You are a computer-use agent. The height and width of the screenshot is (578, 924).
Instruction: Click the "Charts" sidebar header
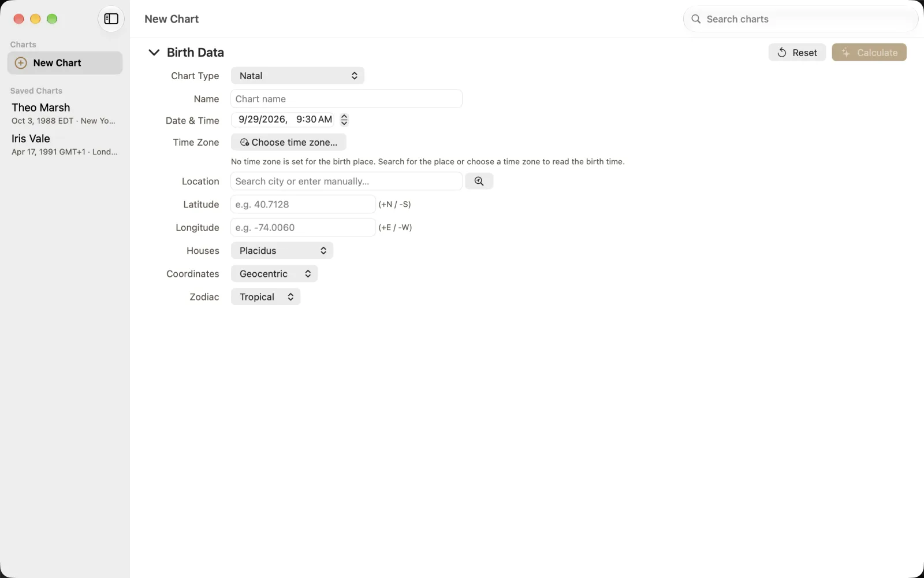[x=23, y=45]
